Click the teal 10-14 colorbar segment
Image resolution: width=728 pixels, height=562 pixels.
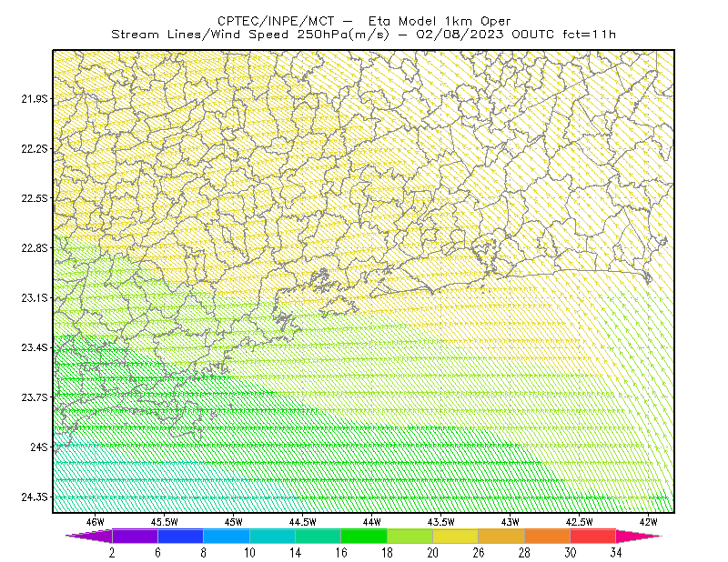click(272, 536)
